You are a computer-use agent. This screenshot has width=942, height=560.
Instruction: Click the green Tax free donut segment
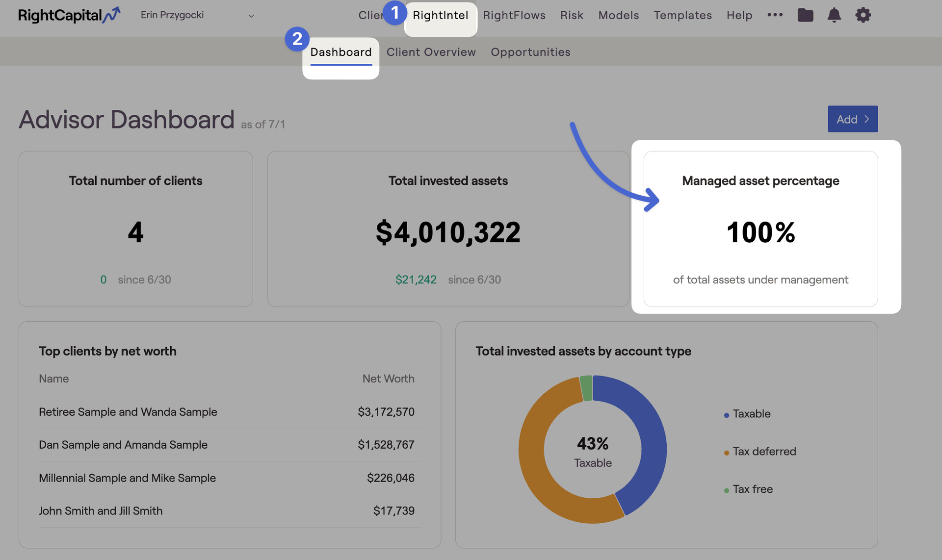click(x=586, y=388)
